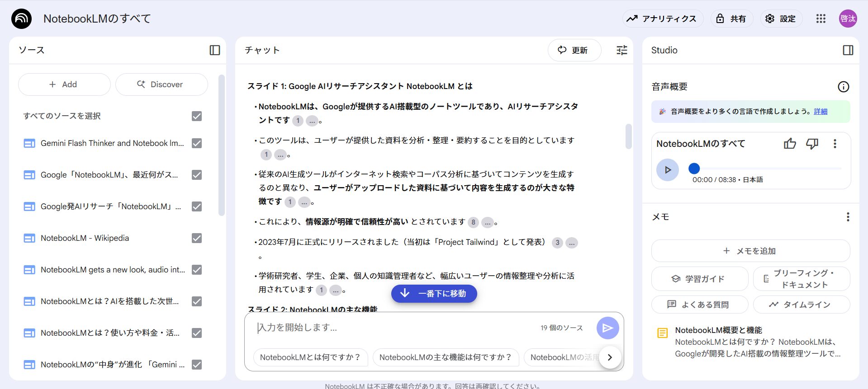Generate よくある質問 FAQ

700,305
